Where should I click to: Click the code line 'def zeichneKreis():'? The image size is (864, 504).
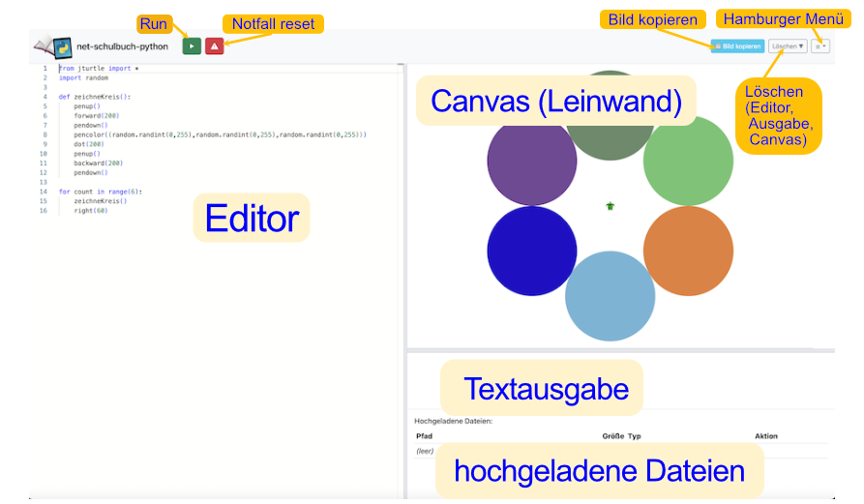95,97
